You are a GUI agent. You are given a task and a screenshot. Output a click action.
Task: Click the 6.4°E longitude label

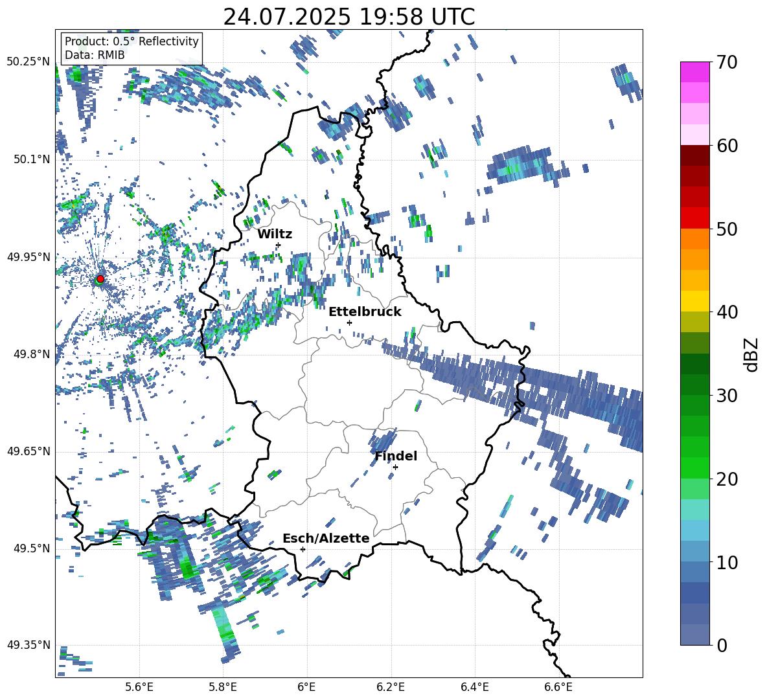click(x=474, y=687)
